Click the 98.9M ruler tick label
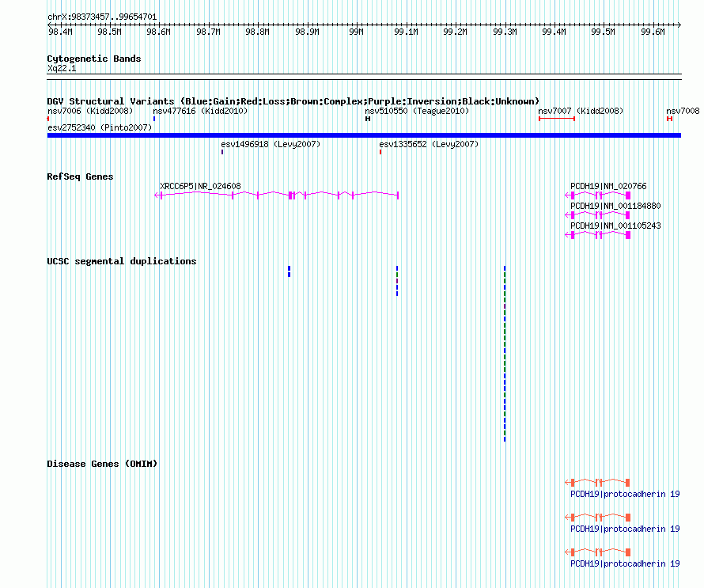This screenshot has width=704, height=588. pos(307,32)
